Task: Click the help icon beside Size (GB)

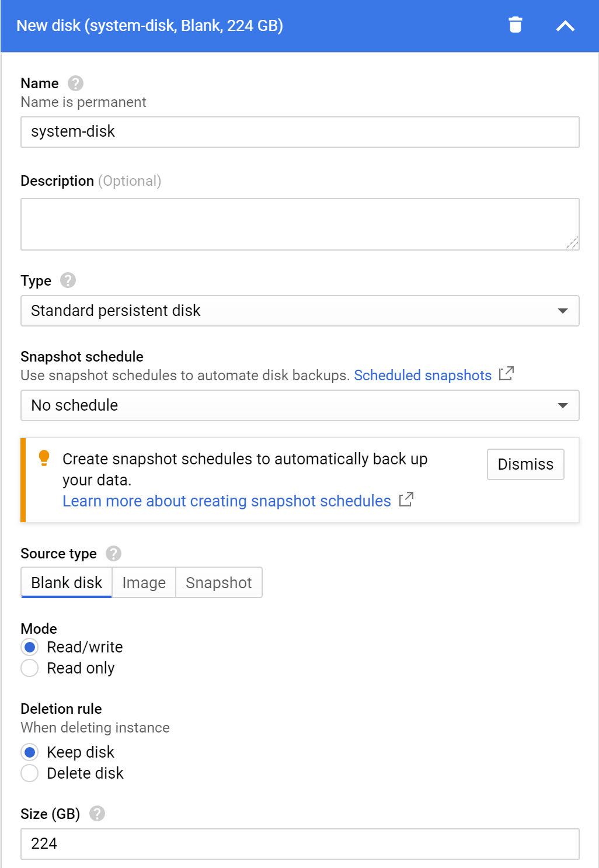Action: (97, 814)
